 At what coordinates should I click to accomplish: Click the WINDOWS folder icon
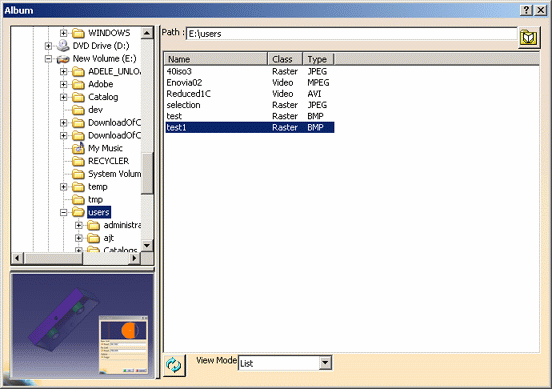(78, 33)
